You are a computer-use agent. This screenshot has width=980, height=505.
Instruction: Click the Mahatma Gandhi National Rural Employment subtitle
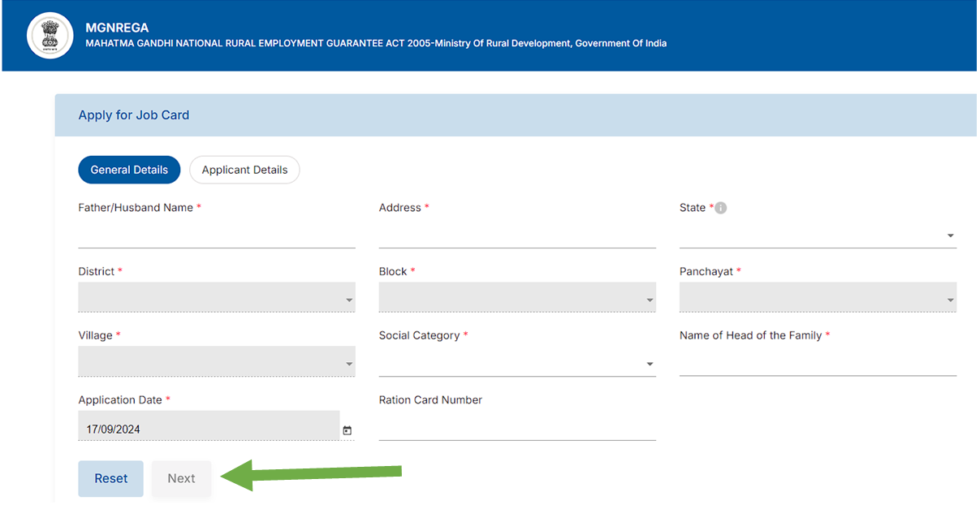click(x=376, y=44)
